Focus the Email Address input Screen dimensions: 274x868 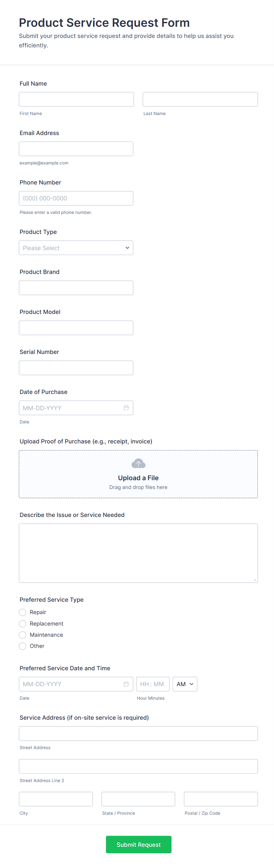76,149
